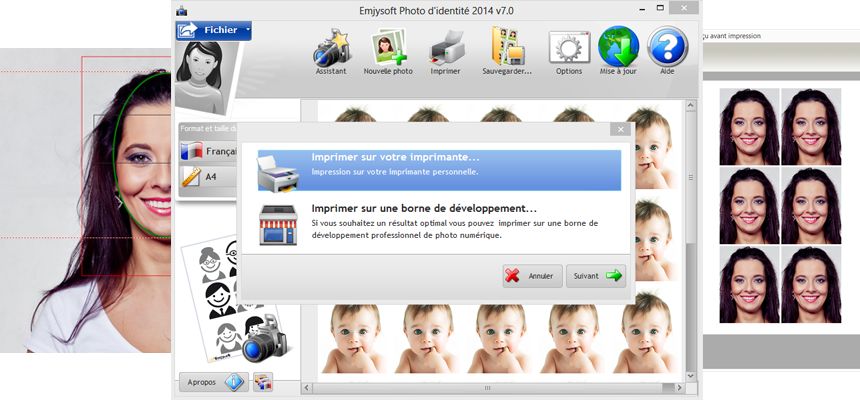Click horizontal scrollbar right arrow

(x=680, y=388)
